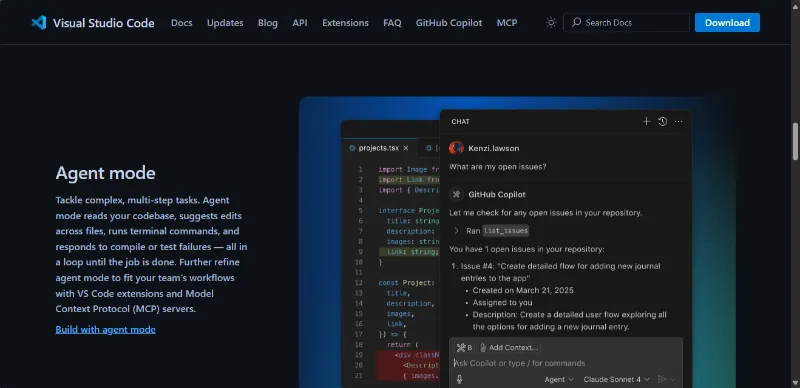Click the send arrow icon in chat
The image size is (800, 388).
(x=662, y=379)
